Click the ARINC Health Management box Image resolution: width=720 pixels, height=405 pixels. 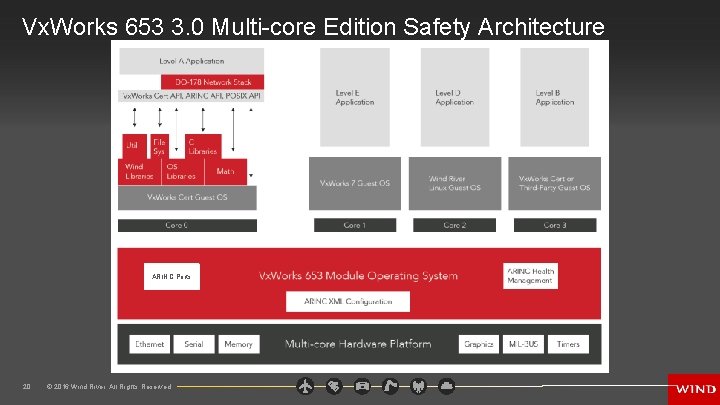click(530, 276)
